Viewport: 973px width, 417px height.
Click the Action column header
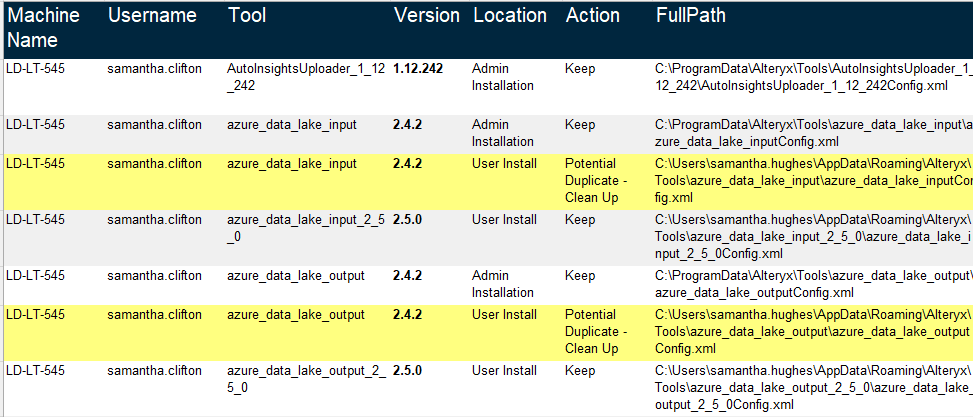coord(593,16)
